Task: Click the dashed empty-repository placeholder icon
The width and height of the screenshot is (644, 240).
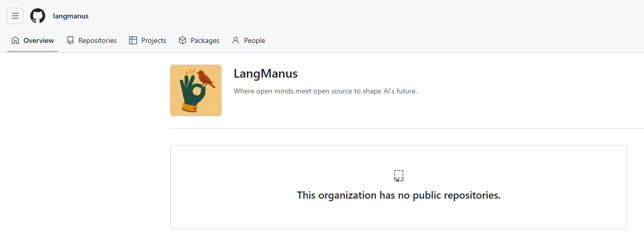Action: tap(399, 176)
